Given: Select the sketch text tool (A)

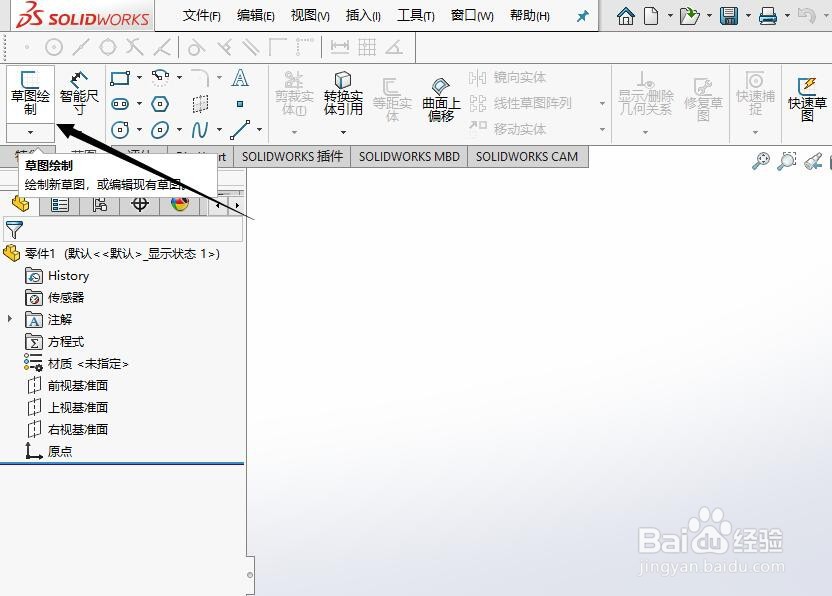Looking at the screenshot, I should [240, 78].
